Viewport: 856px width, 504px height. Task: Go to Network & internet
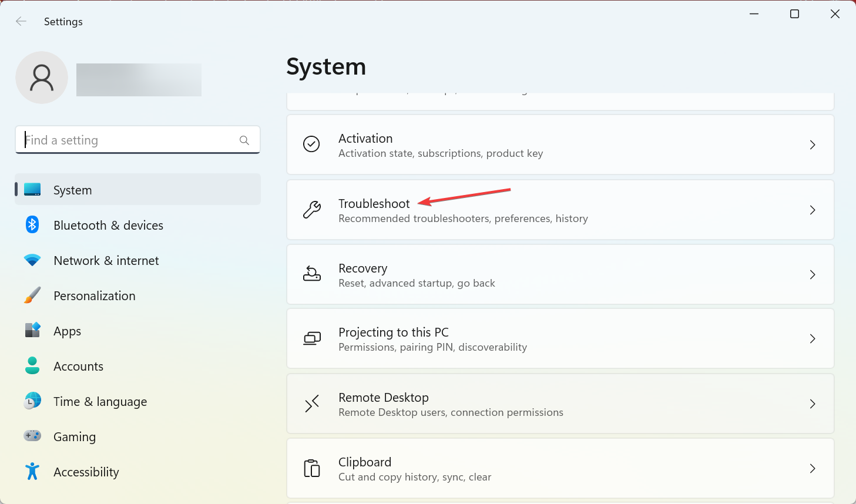(x=137, y=260)
